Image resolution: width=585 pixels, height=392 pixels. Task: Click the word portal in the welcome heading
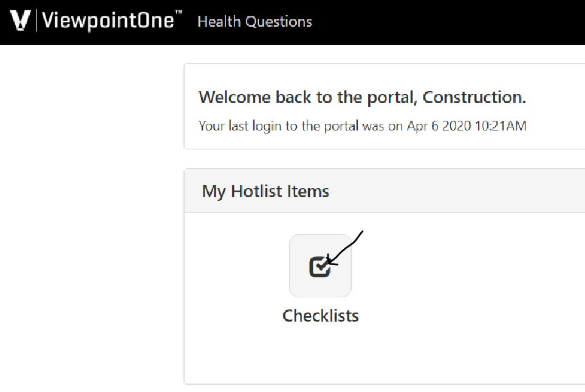tap(392, 98)
